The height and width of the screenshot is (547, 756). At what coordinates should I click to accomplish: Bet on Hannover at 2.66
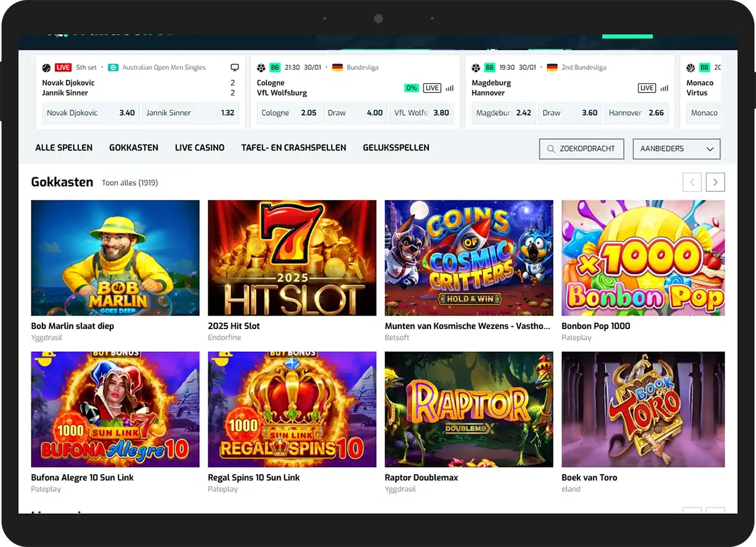pos(636,113)
